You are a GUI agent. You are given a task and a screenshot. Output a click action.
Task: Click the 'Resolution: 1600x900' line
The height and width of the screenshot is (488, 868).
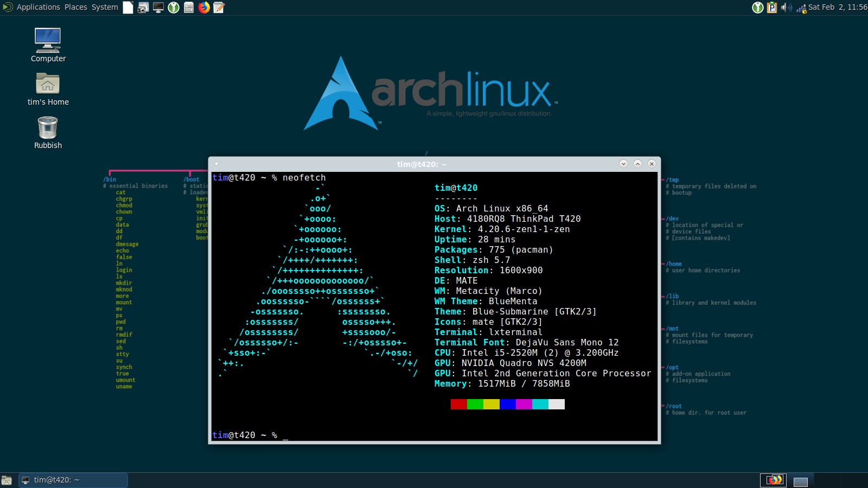489,271
